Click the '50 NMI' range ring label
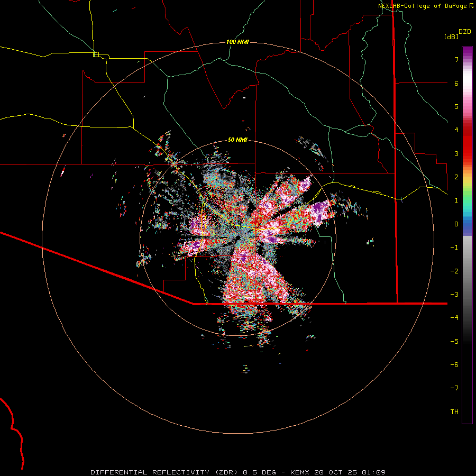The image size is (476, 476). pyautogui.click(x=237, y=140)
